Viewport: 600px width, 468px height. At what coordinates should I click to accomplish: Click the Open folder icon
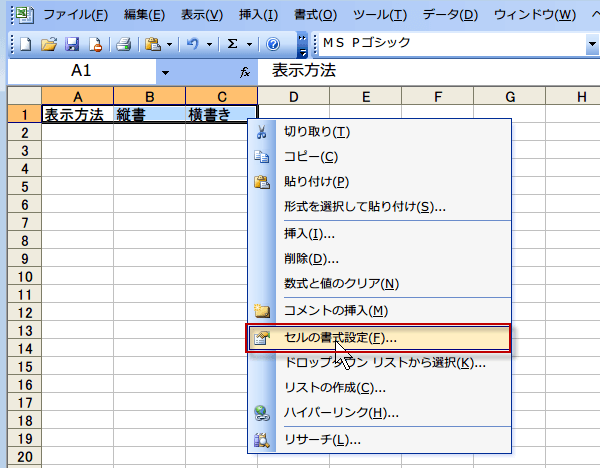pos(49,44)
